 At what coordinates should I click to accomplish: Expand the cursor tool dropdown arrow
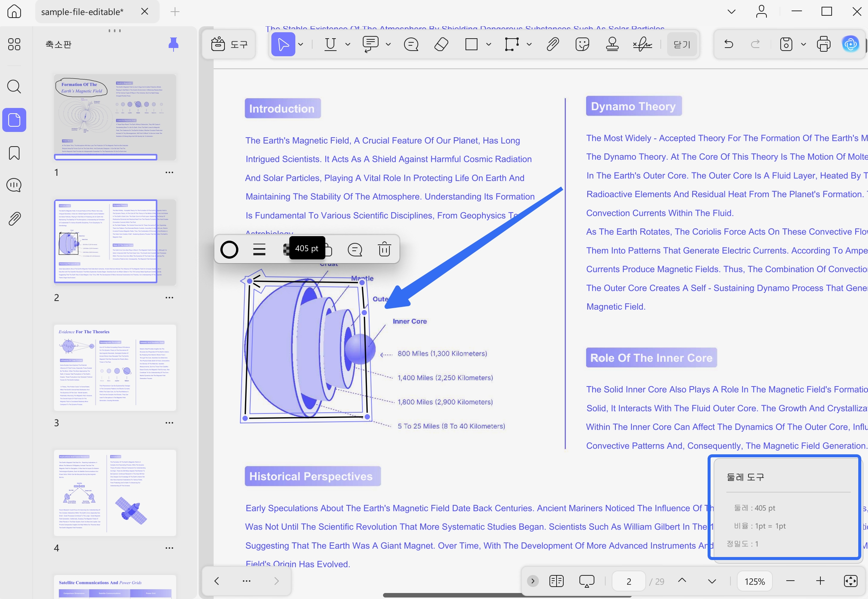tap(301, 44)
